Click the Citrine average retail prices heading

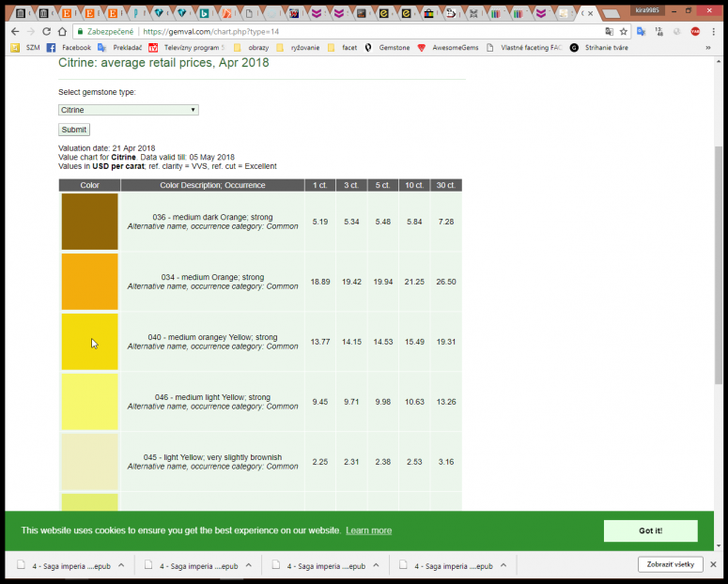click(163, 63)
